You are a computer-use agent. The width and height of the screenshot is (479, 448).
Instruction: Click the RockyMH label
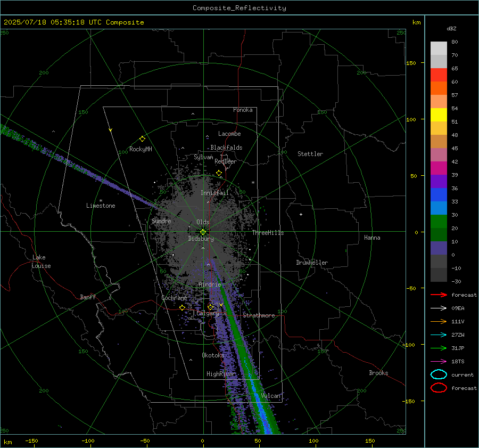[141, 149]
